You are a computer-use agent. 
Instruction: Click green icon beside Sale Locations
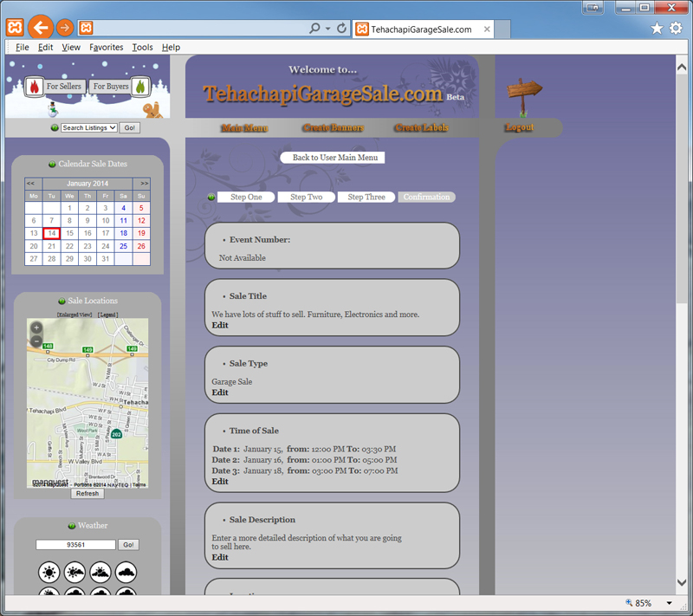[62, 301]
